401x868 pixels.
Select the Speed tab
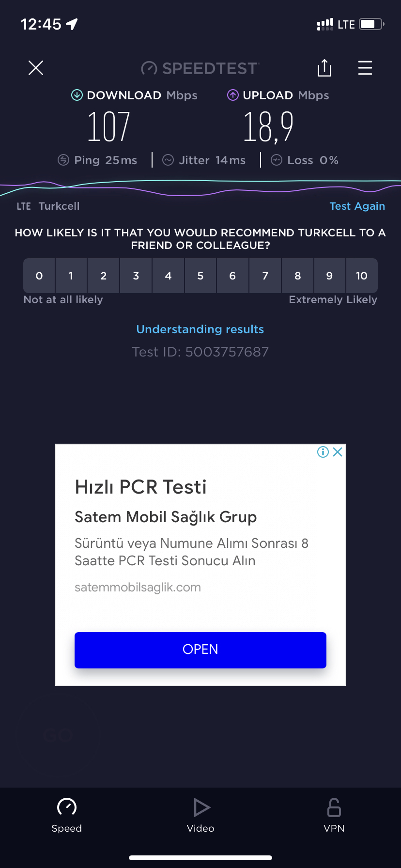pos(67,815)
